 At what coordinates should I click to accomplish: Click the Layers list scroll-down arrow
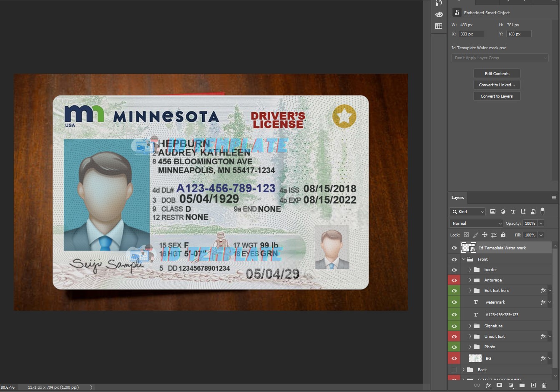tap(555, 377)
